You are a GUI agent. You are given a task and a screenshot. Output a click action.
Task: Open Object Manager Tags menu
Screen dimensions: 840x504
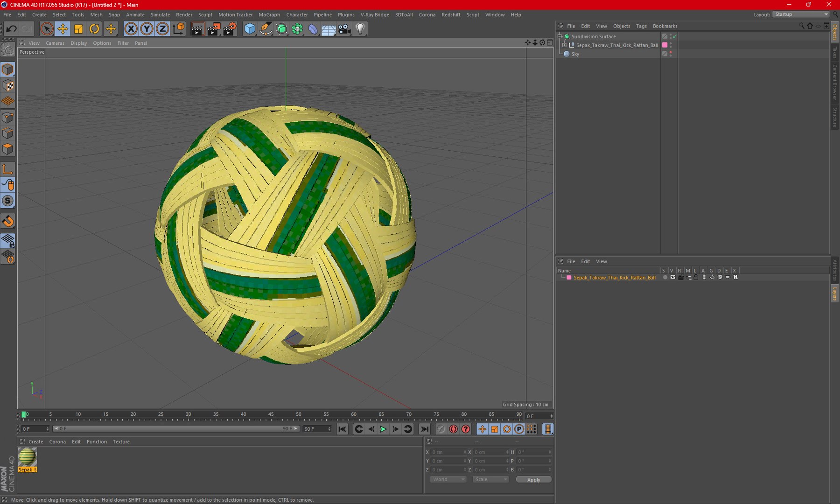coord(641,26)
